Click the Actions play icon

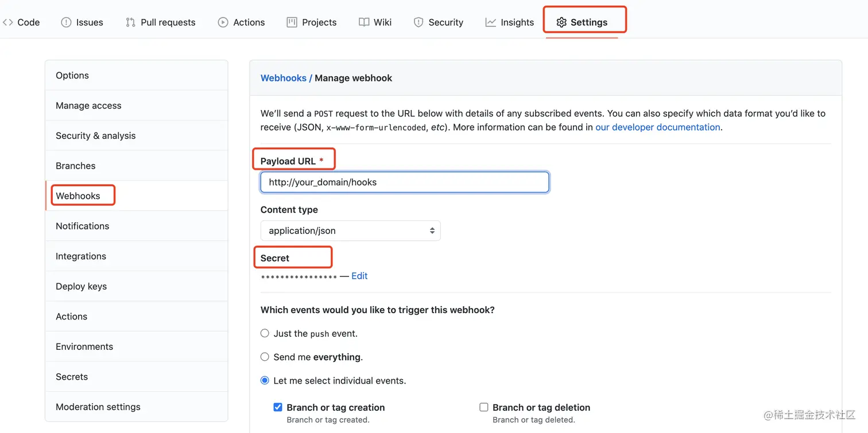[x=223, y=22]
